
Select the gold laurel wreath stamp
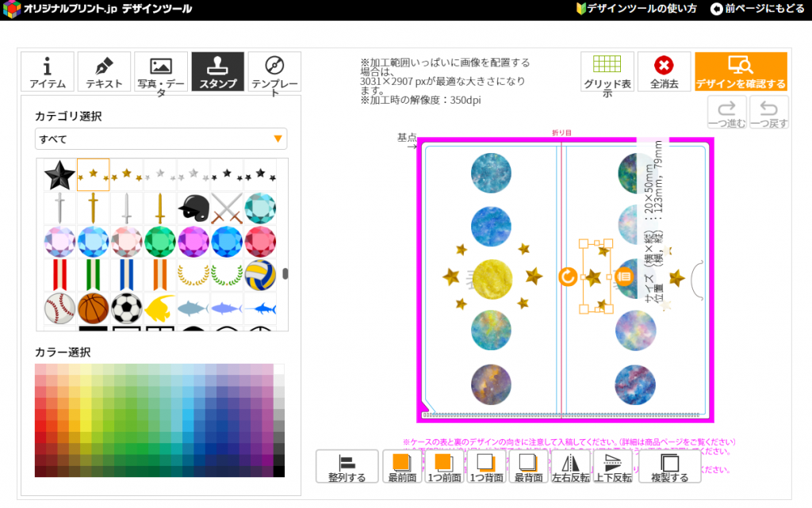pyautogui.click(x=193, y=275)
